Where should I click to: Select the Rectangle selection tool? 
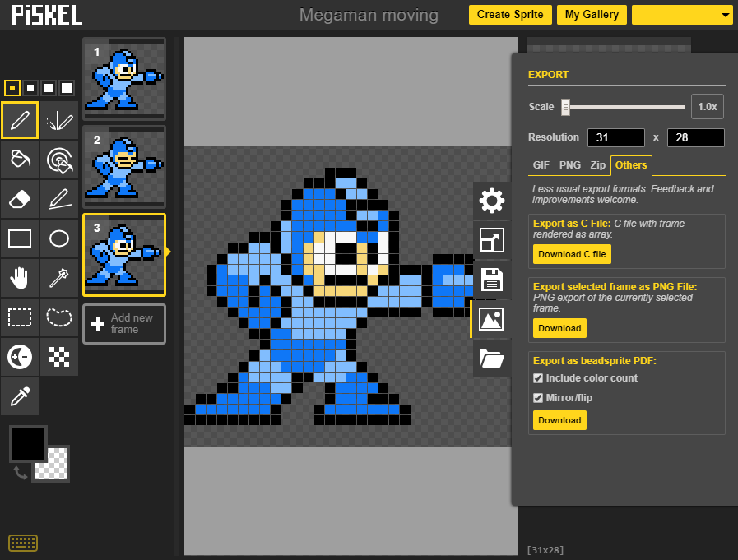[20, 317]
